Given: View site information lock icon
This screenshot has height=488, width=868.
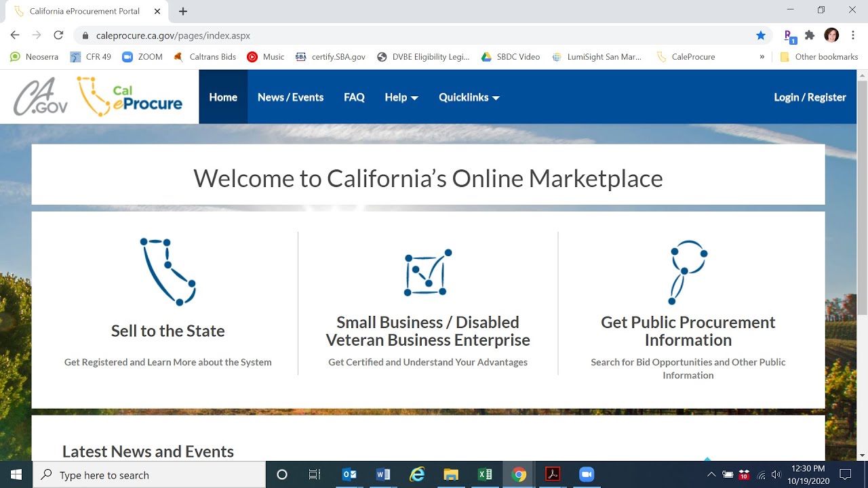Looking at the screenshot, I should pos(85,35).
